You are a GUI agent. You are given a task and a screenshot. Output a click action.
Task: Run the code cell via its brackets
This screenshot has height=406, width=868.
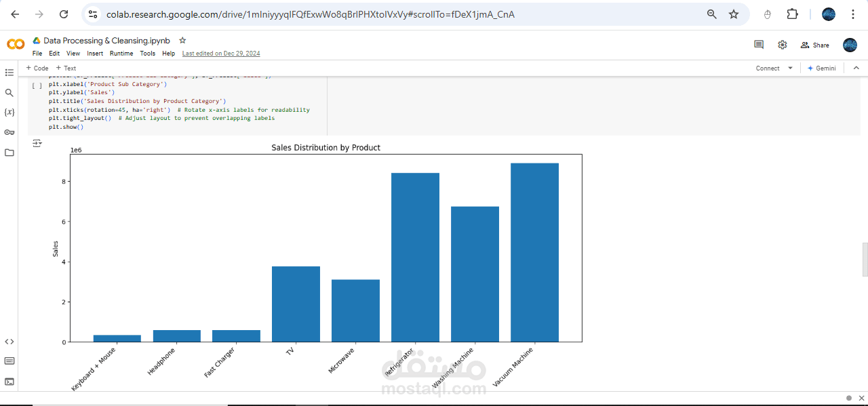(x=37, y=86)
